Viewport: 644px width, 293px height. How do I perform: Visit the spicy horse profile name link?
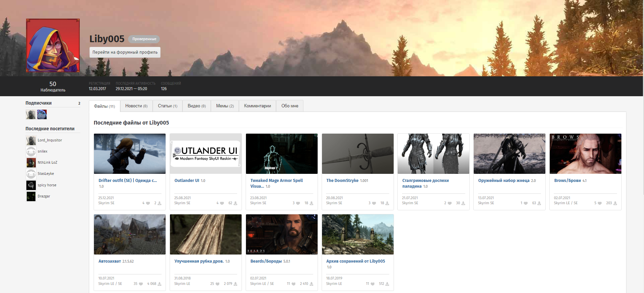47,185
